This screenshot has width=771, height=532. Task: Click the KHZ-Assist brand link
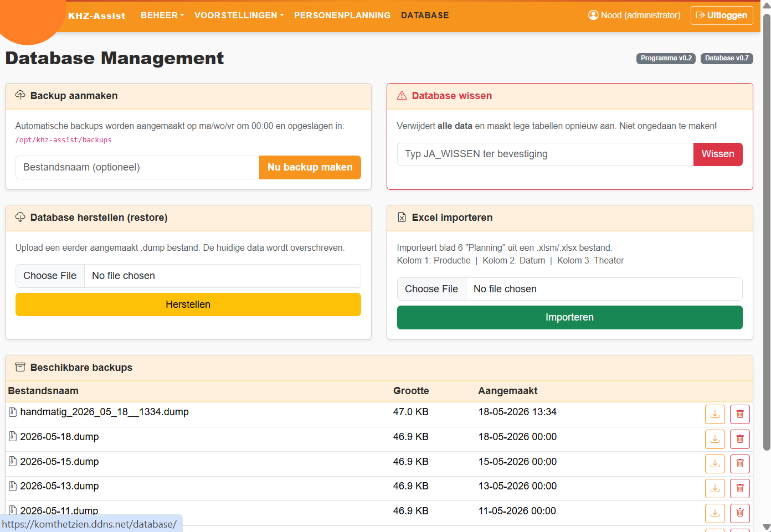(x=97, y=16)
